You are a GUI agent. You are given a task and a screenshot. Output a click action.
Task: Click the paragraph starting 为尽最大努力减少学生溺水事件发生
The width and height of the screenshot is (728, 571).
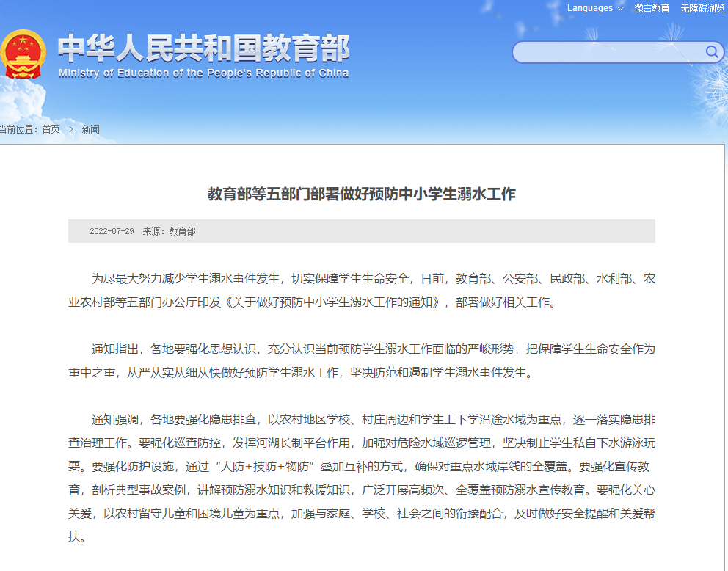[x=362, y=291]
